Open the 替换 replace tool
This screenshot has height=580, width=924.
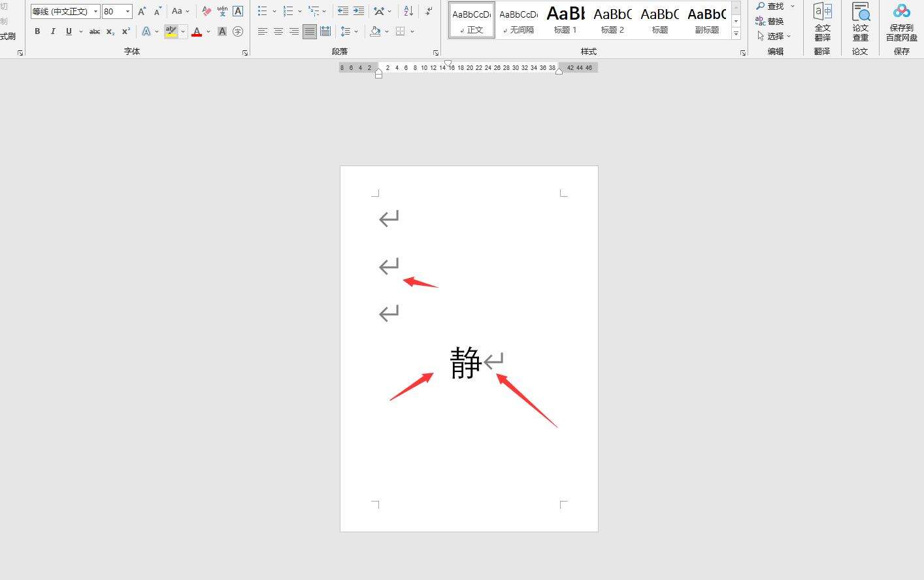770,21
